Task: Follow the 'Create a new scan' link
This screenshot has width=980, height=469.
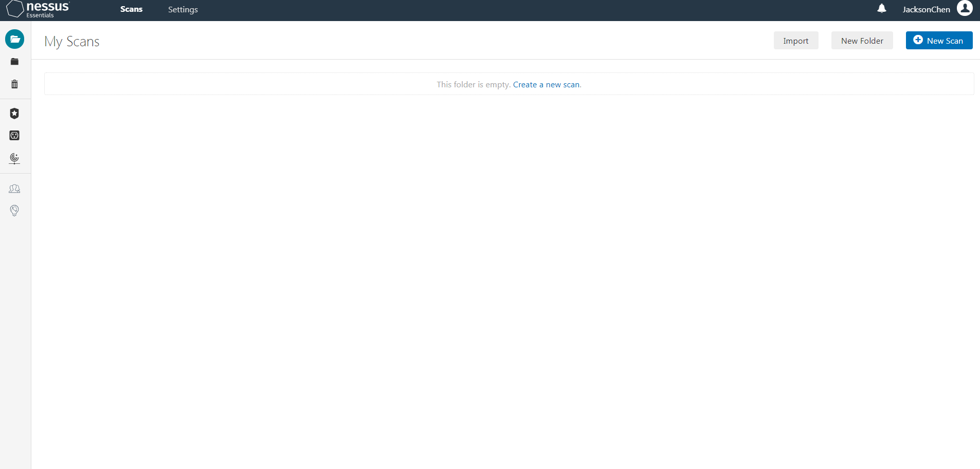Action: [x=546, y=85]
